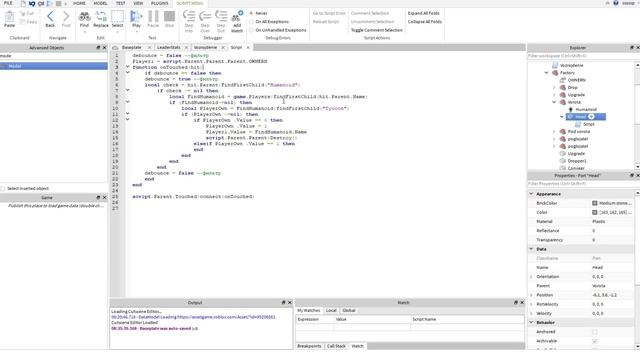640x360 pixels.
Task: Toggle Select inserted object checkbox
Action: point(3,188)
